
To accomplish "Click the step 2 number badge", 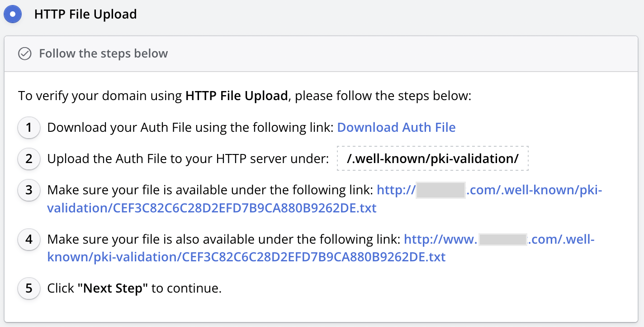I will pyautogui.click(x=29, y=159).
